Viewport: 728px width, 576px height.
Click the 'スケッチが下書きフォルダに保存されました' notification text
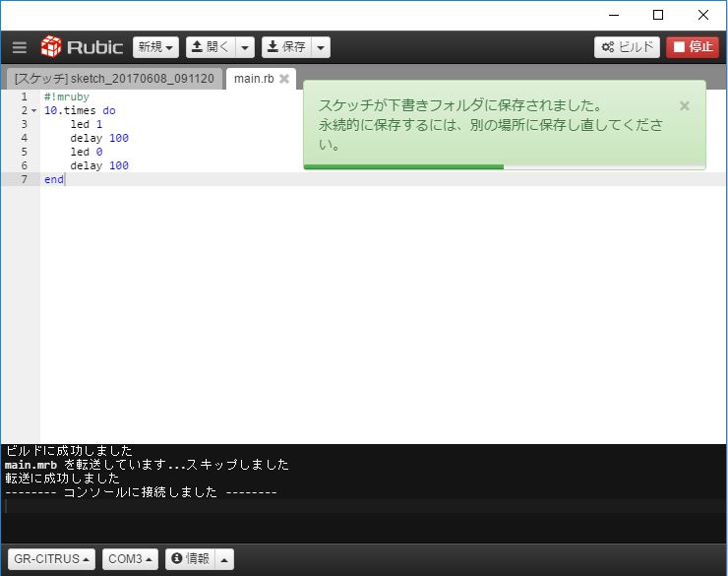point(460,105)
